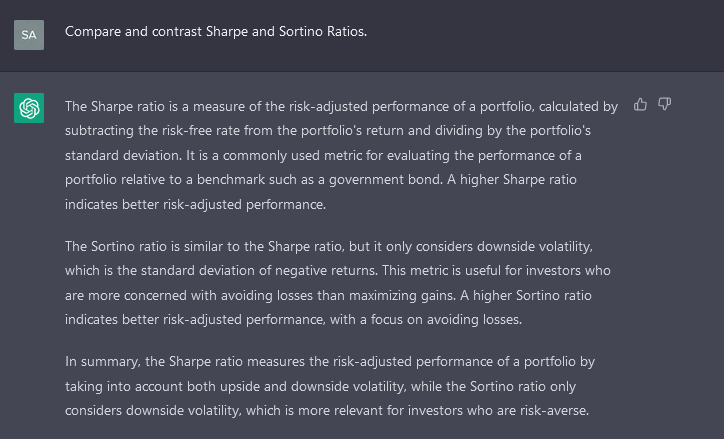Click the SA user avatar
The width and height of the screenshot is (724, 439).
click(29, 34)
